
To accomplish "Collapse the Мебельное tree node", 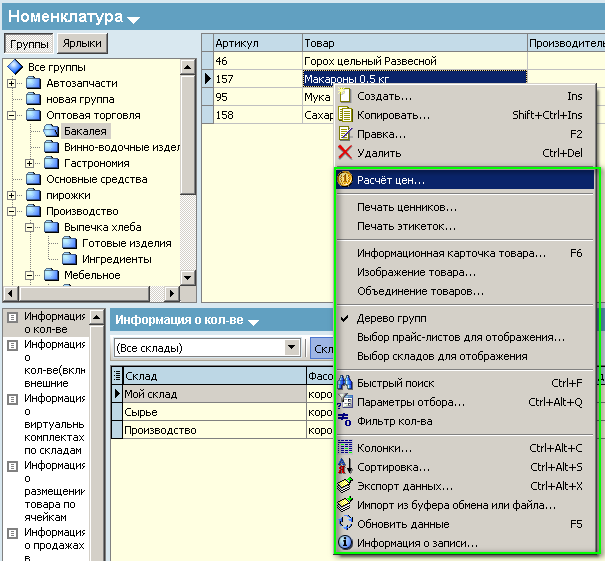I will (x=29, y=275).
